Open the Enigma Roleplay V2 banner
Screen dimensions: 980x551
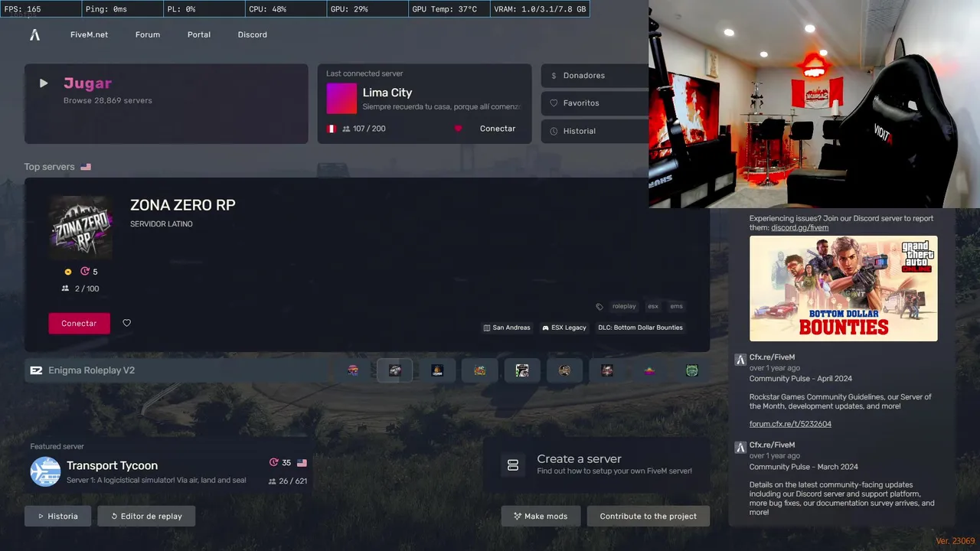176,370
